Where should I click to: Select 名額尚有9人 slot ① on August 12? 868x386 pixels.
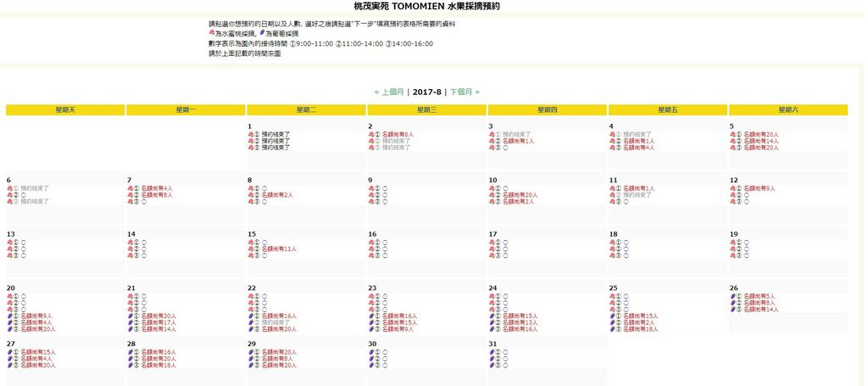(759, 188)
